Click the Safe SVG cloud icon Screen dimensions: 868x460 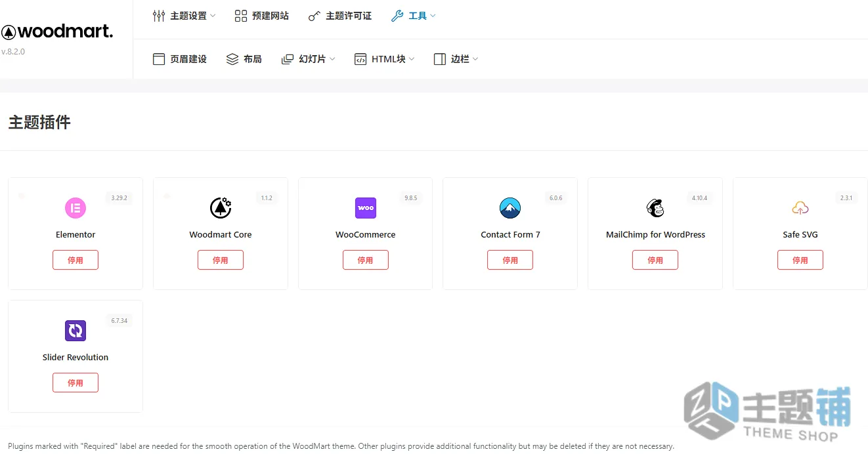point(800,208)
